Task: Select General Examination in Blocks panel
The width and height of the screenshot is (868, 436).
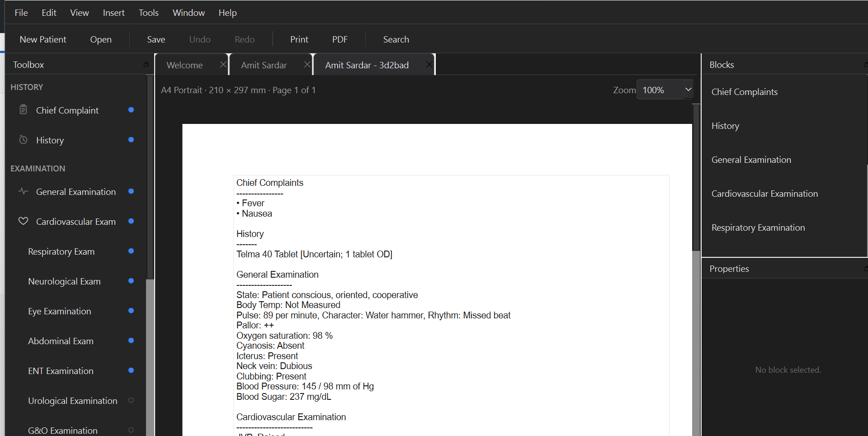Action: click(751, 160)
